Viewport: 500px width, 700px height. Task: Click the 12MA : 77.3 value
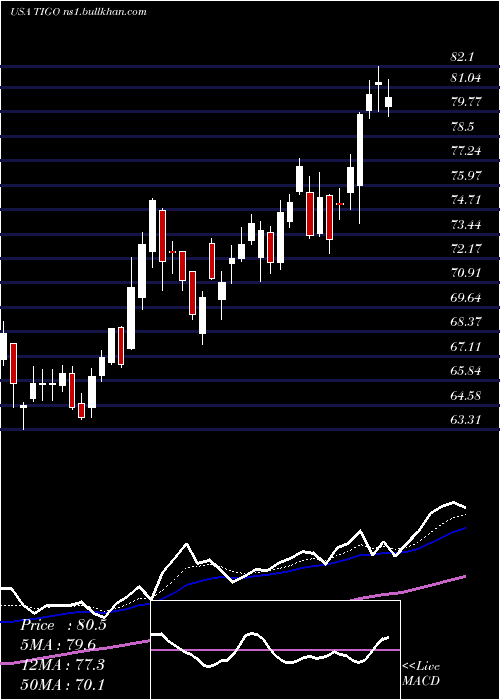click(62, 665)
